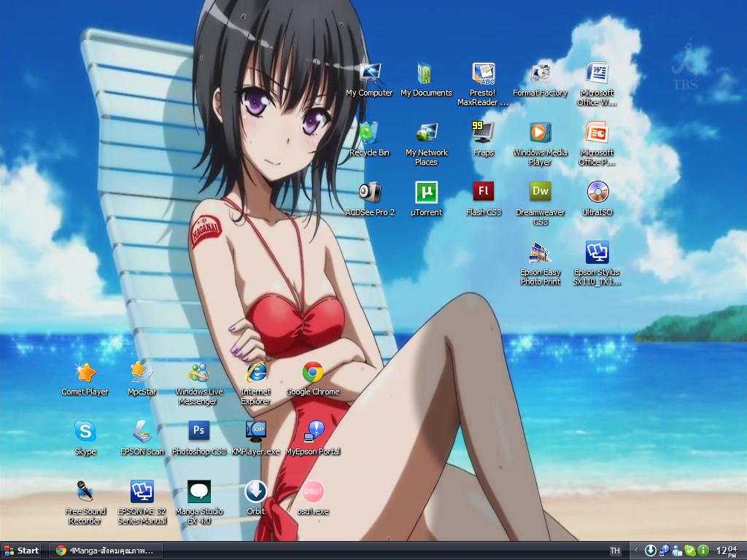Open the MyEpson Portal tray icon
The image size is (747, 560).
coord(665,551)
